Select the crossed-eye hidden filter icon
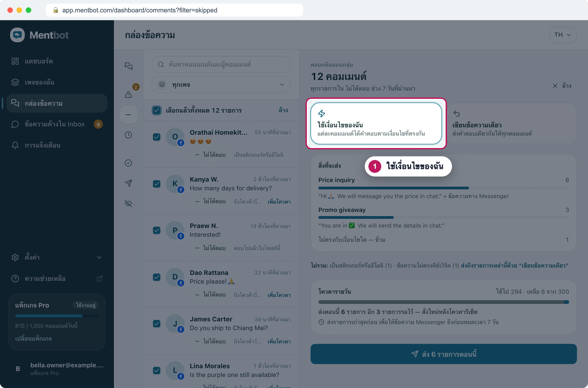Viewport: 588px width, 388px height. [x=128, y=203]
